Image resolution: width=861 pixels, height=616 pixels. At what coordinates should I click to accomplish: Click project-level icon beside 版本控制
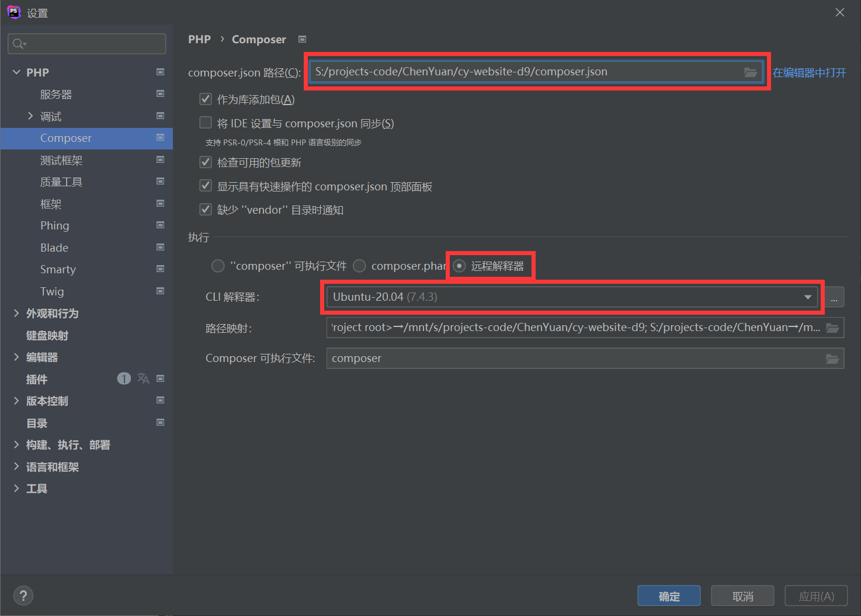pos(160,400)
